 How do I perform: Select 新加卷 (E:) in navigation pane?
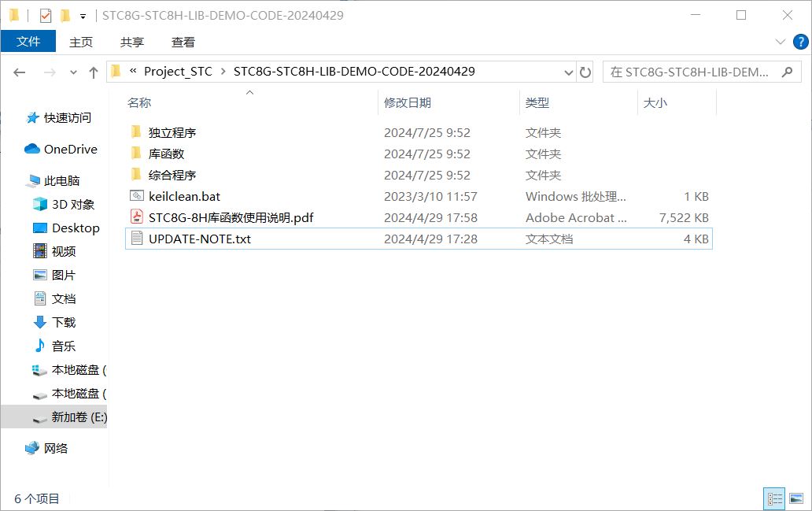pos(79,417)
